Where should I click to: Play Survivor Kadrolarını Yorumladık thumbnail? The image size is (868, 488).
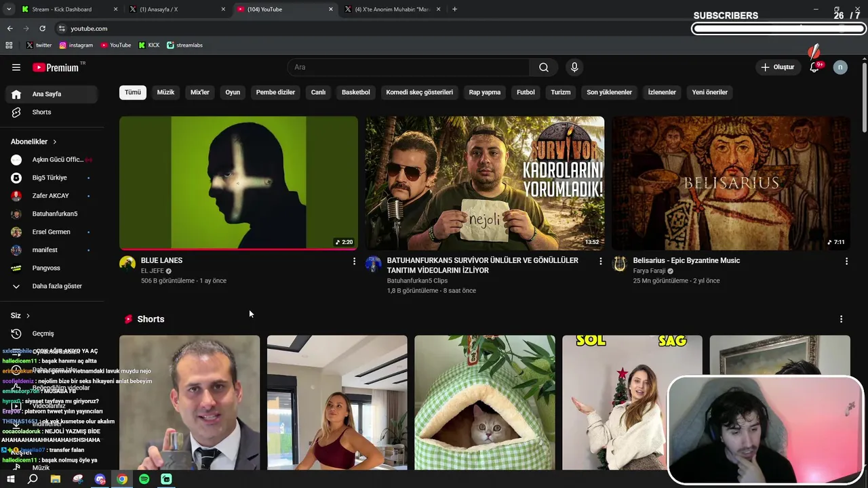485,183
